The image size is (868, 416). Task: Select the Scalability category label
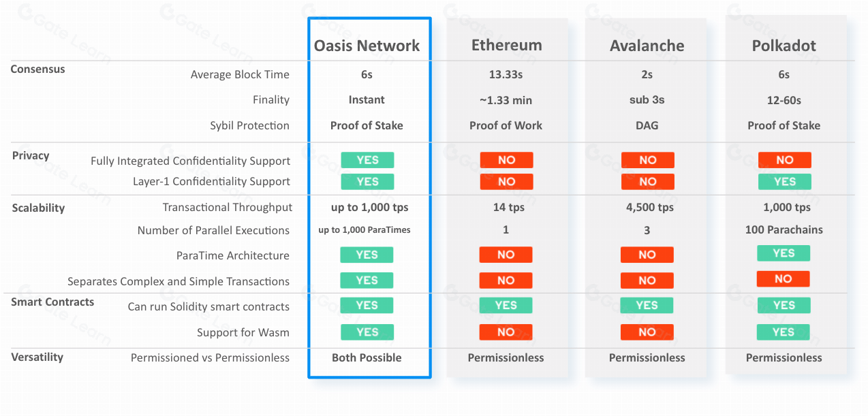point(38,208)
